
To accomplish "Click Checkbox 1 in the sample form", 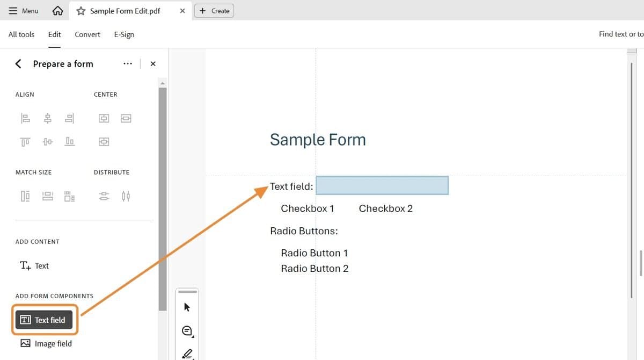I will pyautogui.click(x=307, y=208).
